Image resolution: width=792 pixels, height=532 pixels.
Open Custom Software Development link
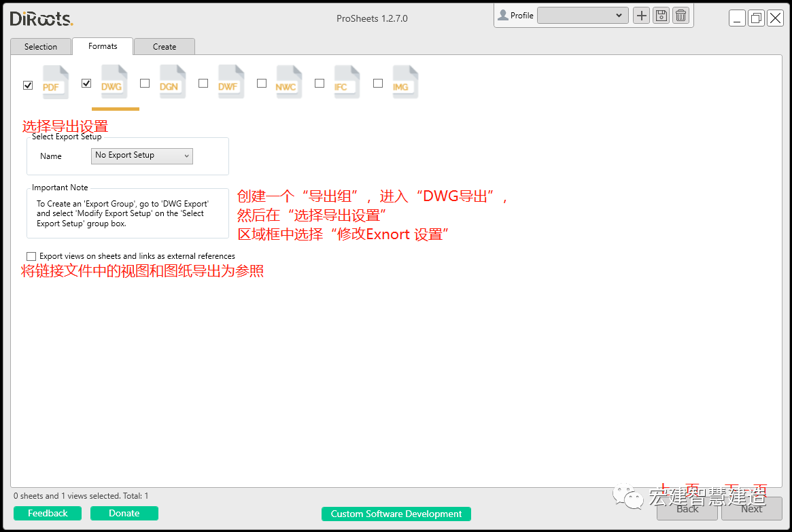click(396, 514)
